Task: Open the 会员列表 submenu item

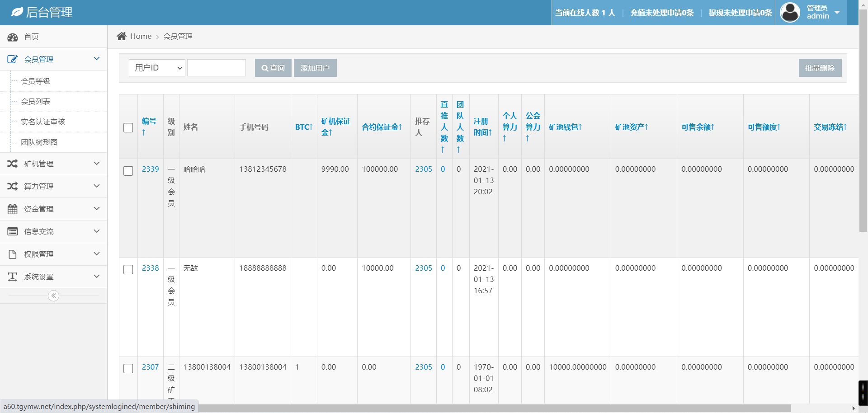Action: 36,102
